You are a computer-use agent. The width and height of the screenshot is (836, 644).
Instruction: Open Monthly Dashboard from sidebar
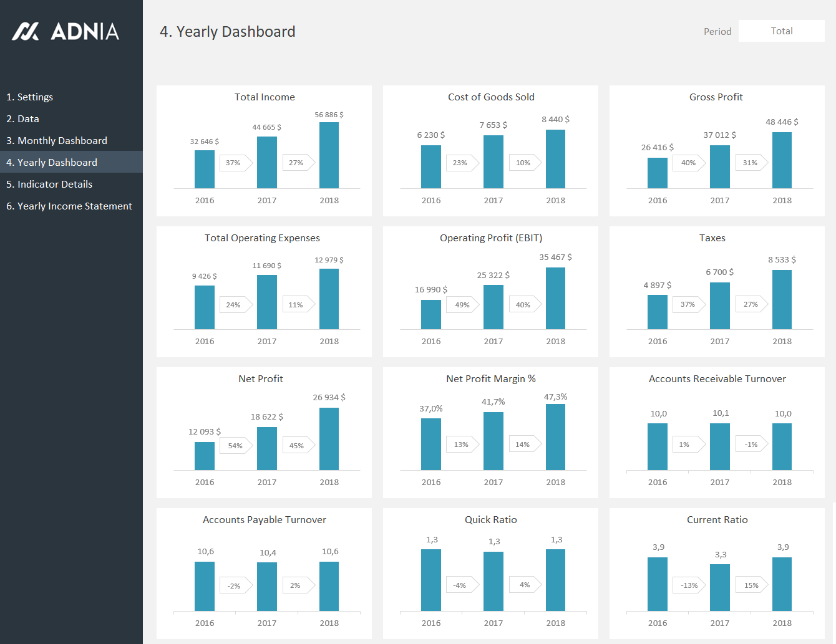56,141
